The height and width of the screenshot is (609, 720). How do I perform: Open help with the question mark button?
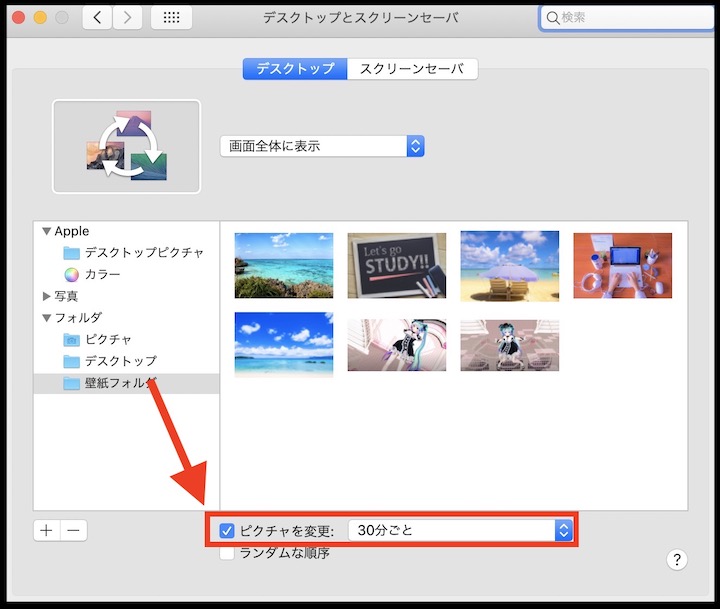pos(677,559)
